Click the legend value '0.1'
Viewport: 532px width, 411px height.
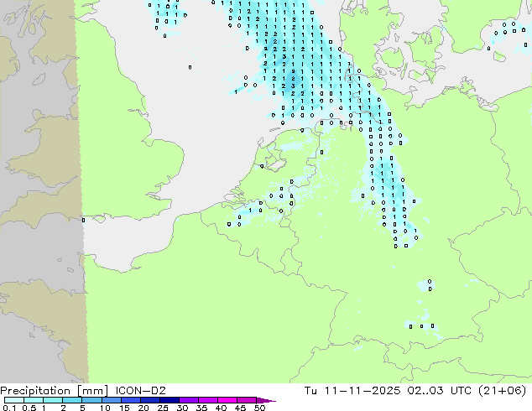(9, 408)
